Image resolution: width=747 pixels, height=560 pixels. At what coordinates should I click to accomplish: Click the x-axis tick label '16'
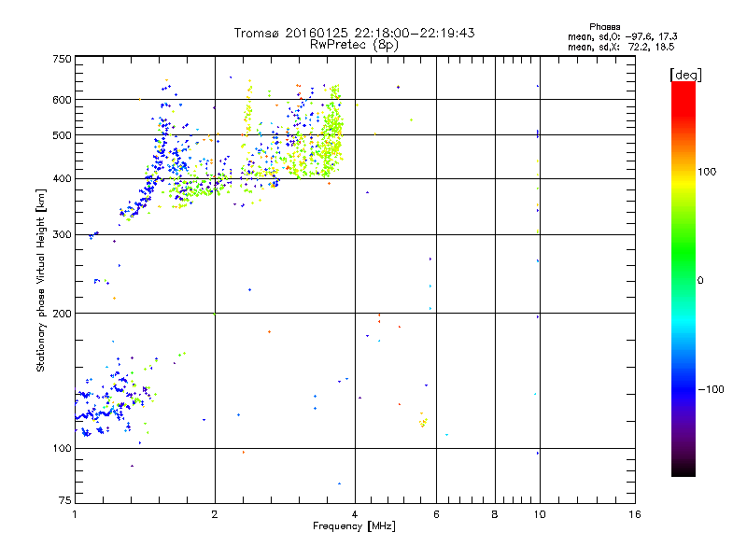[635, 514]
